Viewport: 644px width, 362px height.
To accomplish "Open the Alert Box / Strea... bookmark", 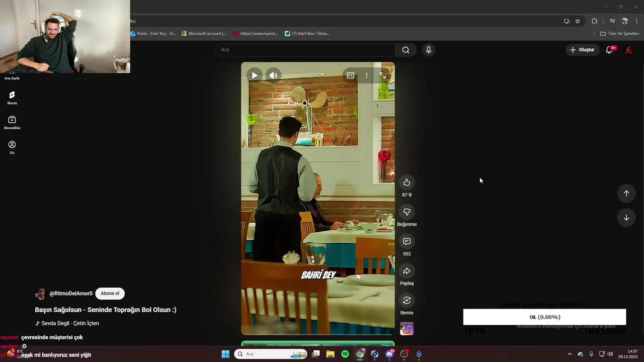I will pyautogui.click(x=307, y=34).
